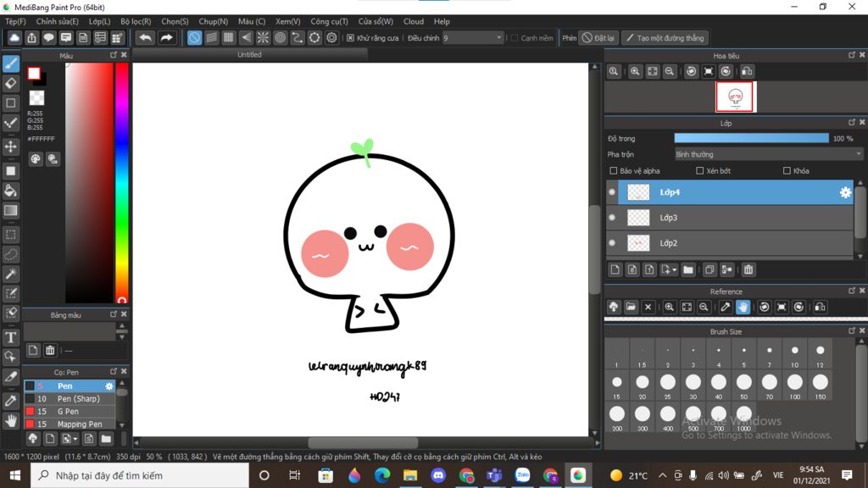Image resolution: width=868 pixels, height=488 pixels.
Task: Undo the last action
Action: [145, 37]
